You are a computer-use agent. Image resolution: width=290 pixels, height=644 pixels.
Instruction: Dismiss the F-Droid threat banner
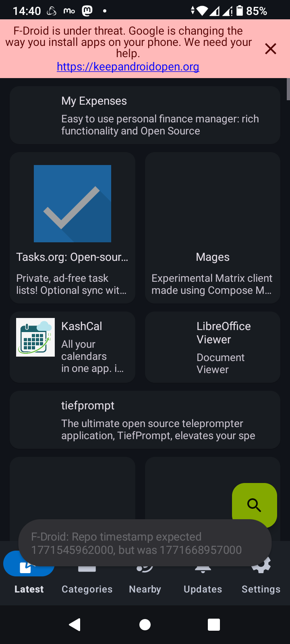[271, 49]
